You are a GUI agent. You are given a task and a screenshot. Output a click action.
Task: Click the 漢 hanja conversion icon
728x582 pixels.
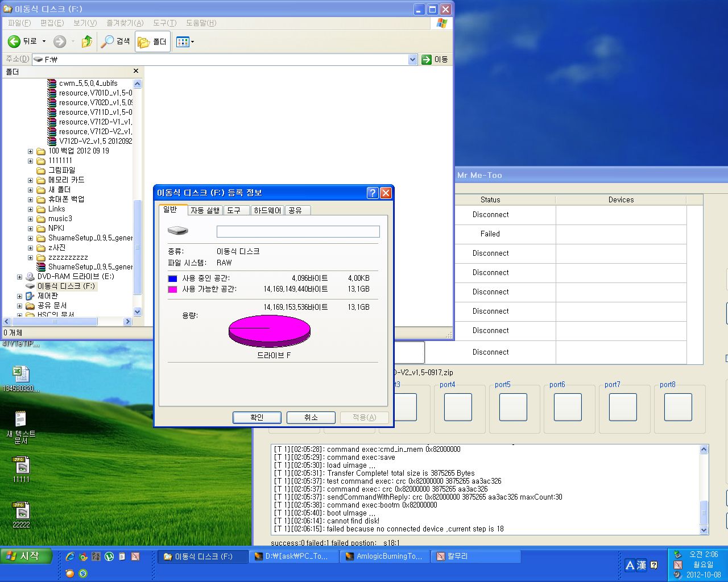pyautogui.click(x=642, y=565)
